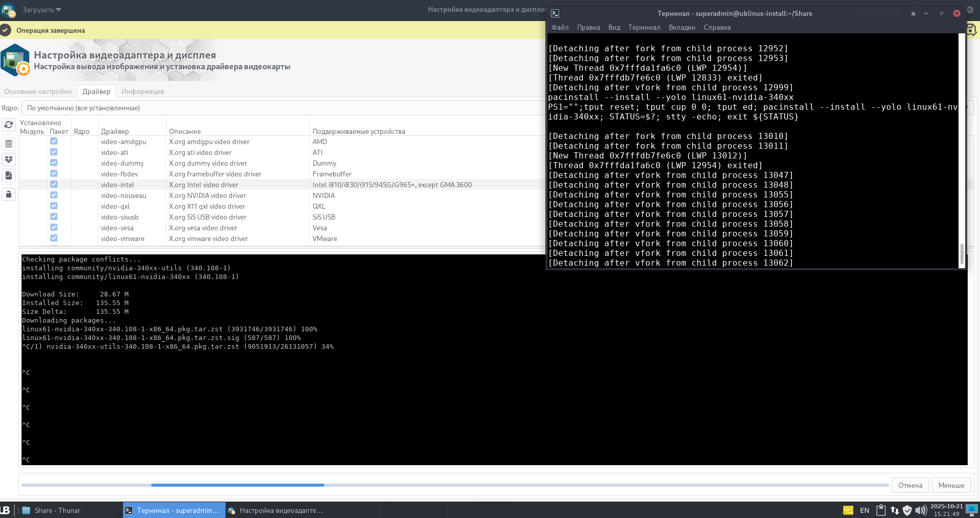Open the EN keyboard layout selector
980x518 pixels.
click(x=865, y=510)
